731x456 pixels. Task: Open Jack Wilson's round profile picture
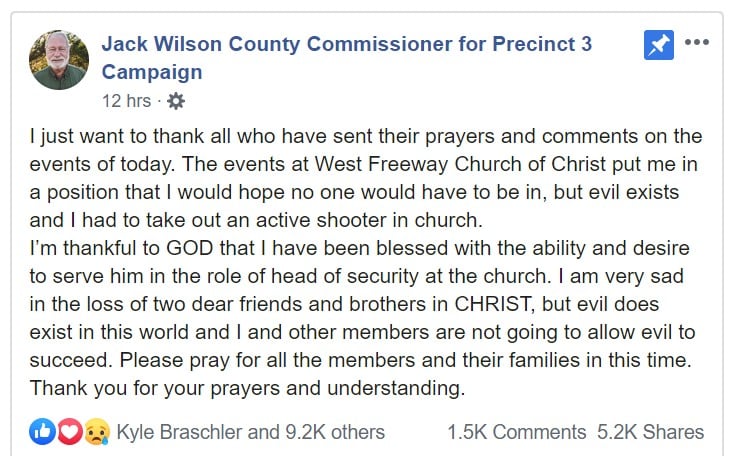click(x=59, y=60)
